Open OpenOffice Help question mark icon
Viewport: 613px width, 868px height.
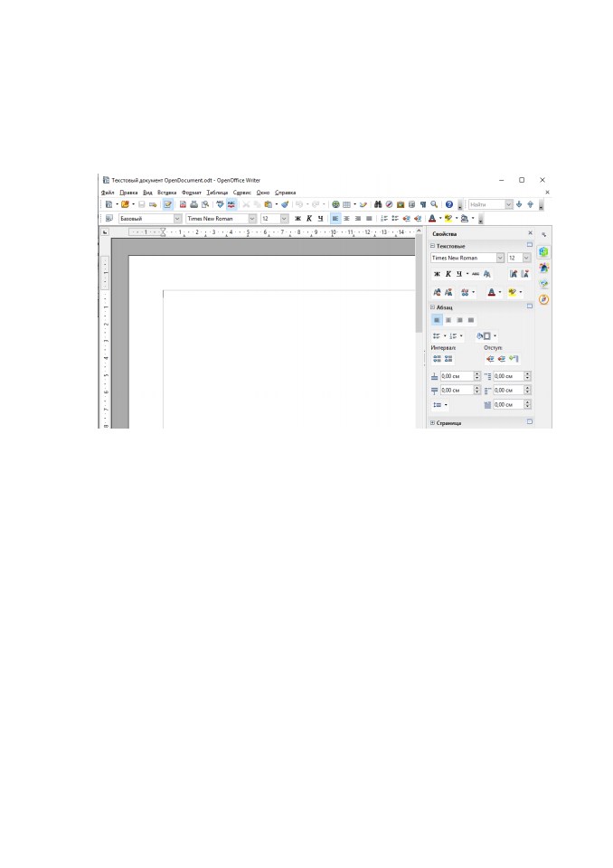point(449,205)
